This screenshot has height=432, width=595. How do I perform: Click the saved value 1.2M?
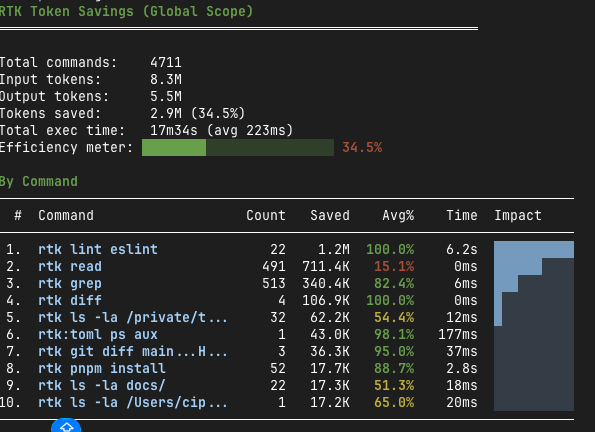[x=334, y=249]
